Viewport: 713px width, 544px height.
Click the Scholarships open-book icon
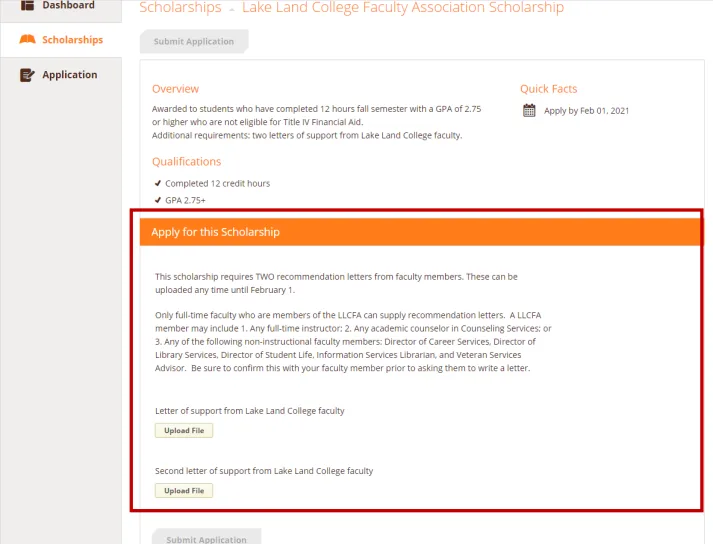point(27,40)
